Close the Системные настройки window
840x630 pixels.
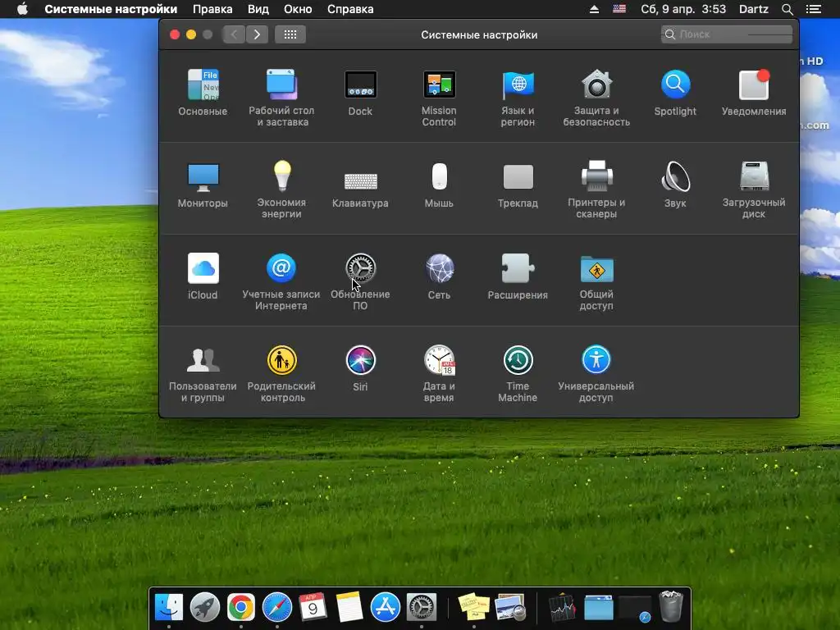[175, 34]
